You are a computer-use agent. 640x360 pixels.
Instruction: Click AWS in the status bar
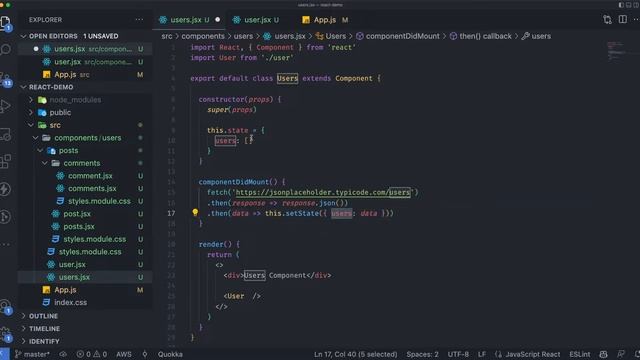(x=124, y=354)
